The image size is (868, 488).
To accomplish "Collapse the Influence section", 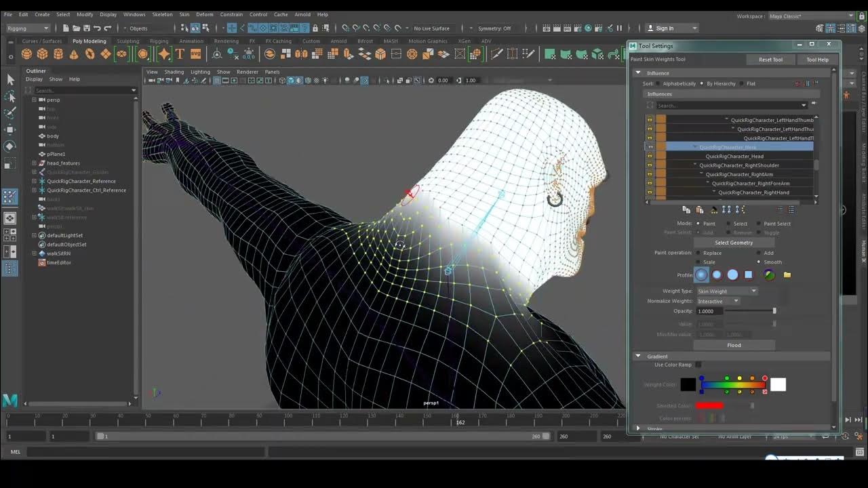I will pyautogui.click(x=638, y=73).
